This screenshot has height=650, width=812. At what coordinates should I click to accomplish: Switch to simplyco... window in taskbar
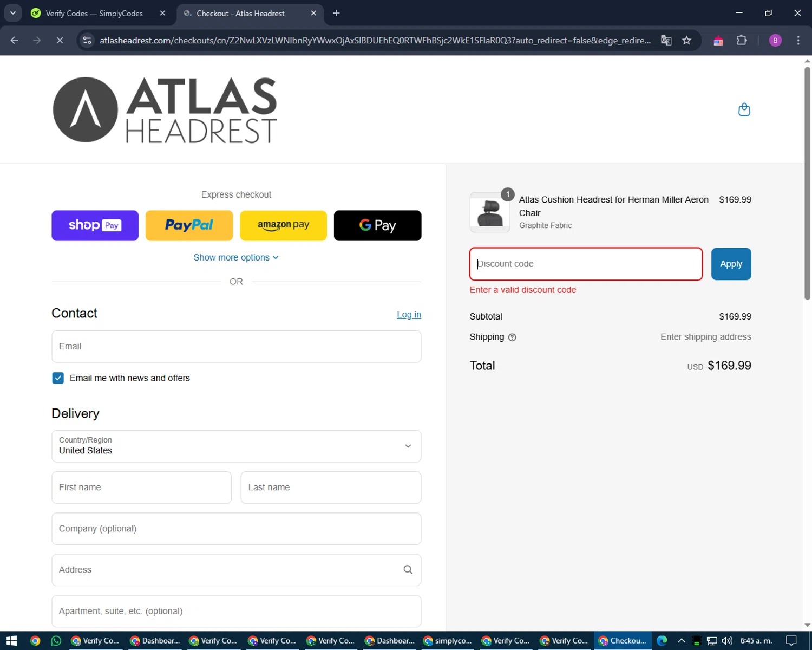tap(447, 641)
